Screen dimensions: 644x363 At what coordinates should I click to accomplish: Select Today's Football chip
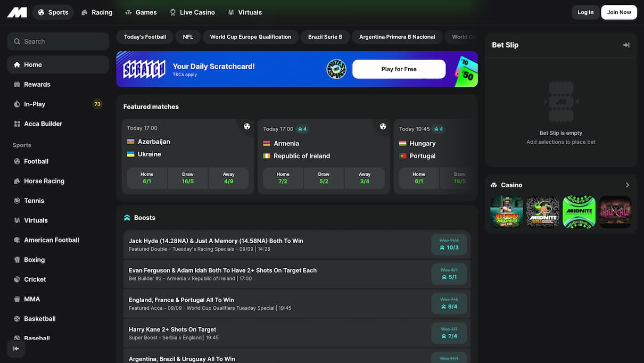tap(145, 37)
